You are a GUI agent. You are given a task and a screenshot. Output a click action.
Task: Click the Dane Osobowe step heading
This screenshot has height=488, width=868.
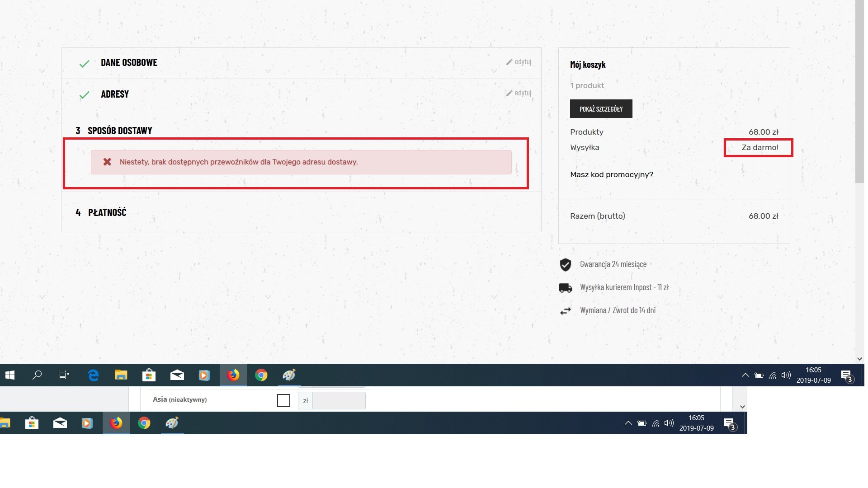[129, 63]
